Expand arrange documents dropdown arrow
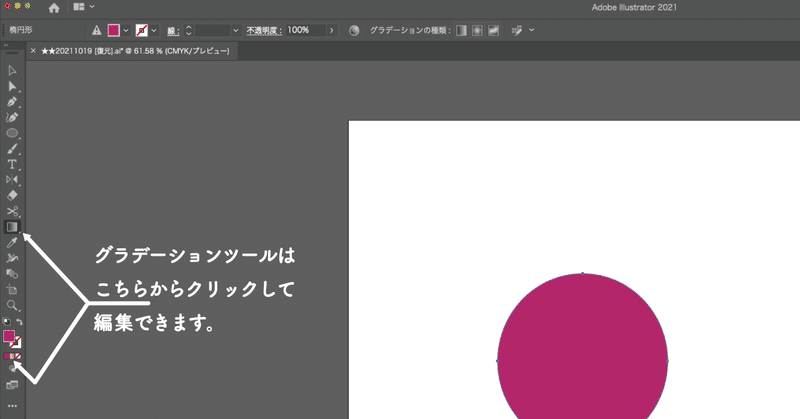 tap(92, 7)
